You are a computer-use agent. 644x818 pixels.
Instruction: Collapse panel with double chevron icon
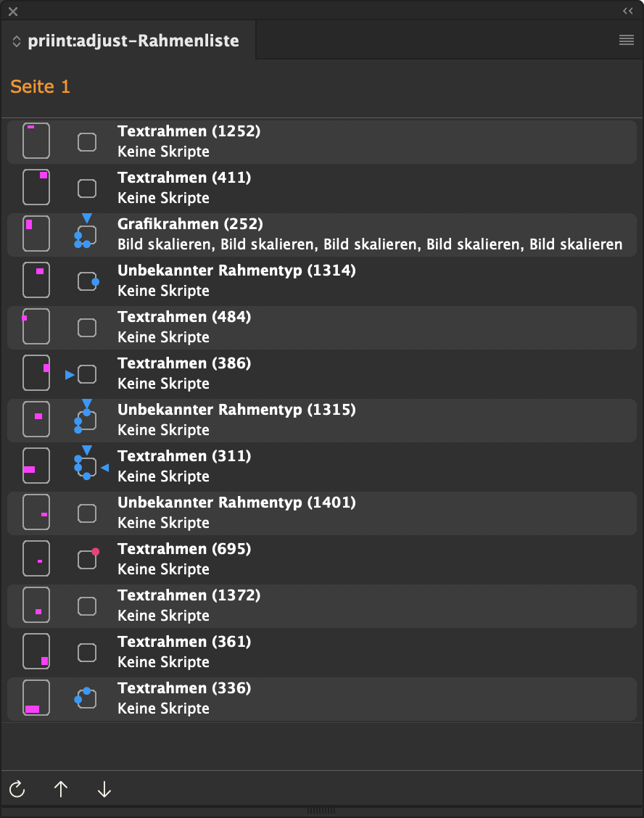click(x=628, y=11)
